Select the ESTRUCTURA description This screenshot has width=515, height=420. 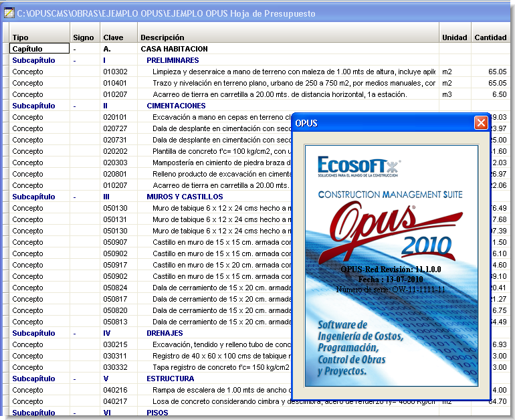(x=170, y=379)
